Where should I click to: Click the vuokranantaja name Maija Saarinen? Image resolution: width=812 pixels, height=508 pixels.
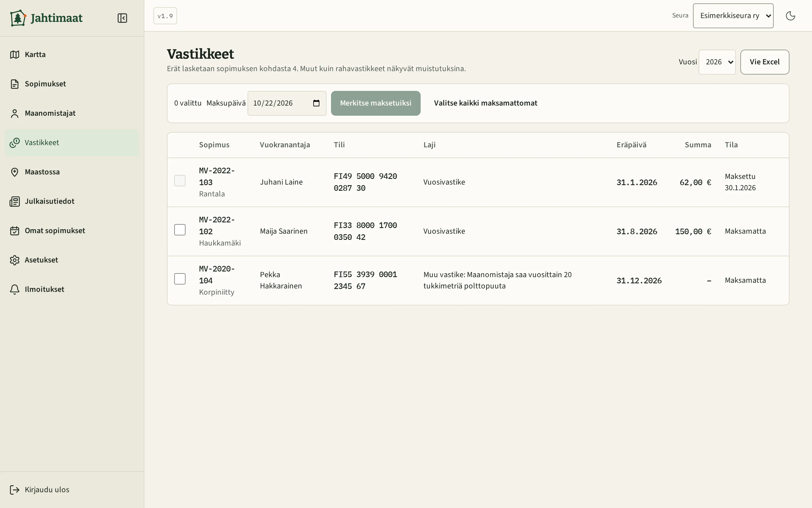(x=284, y=231)
